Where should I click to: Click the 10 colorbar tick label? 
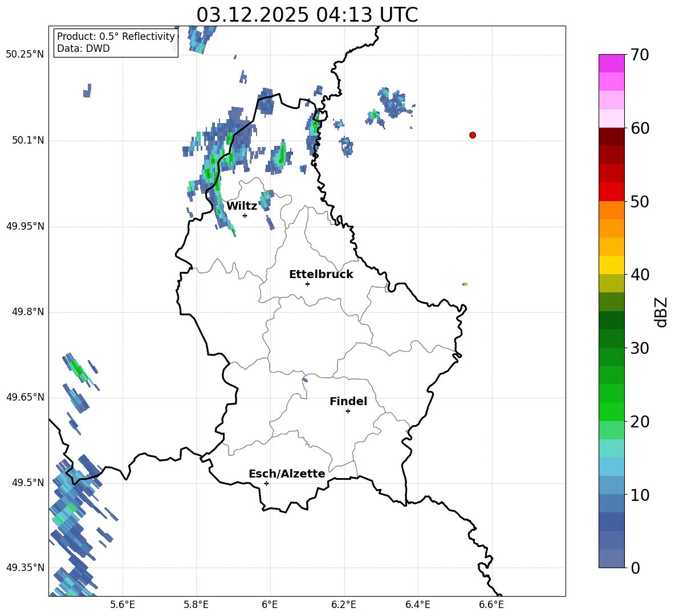pos(640,495)
